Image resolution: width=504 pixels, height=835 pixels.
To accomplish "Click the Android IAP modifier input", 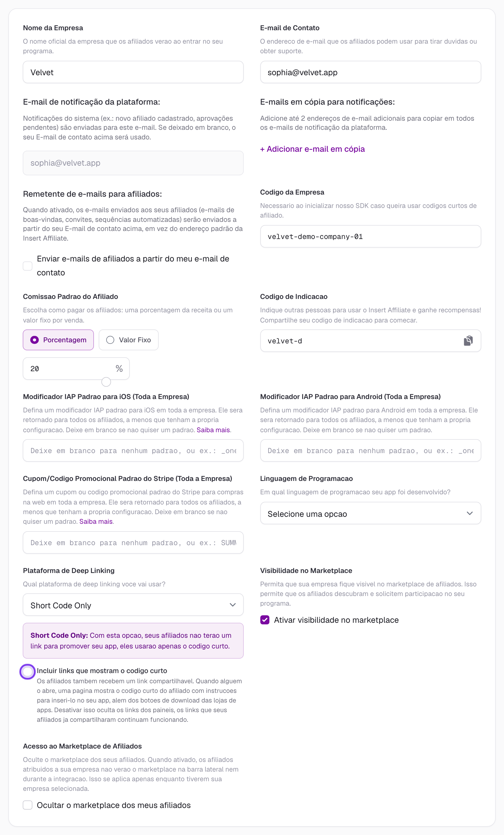I will coord(371,451).
